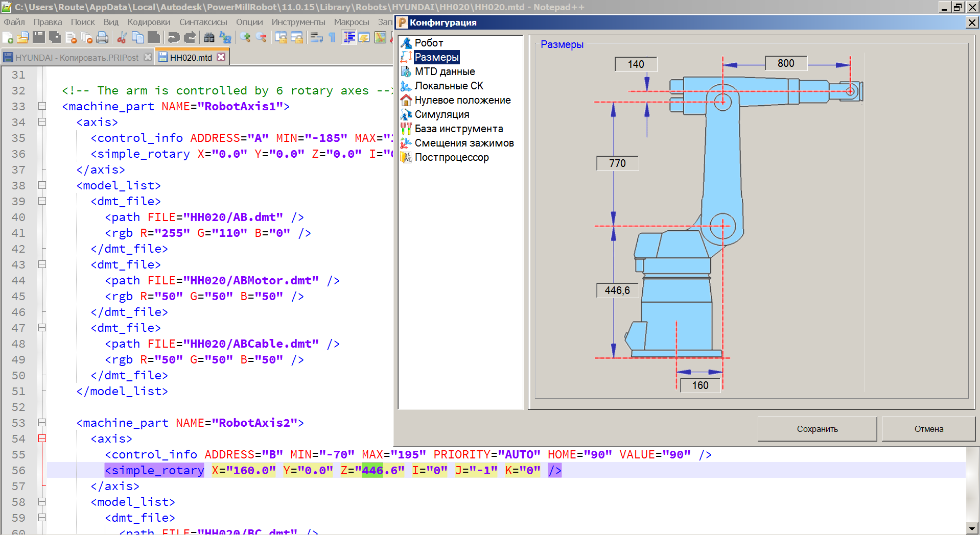Viewport: 980px width, 535px height.
Task: Click the Zoom in magnifier icon
Action: 245,38
